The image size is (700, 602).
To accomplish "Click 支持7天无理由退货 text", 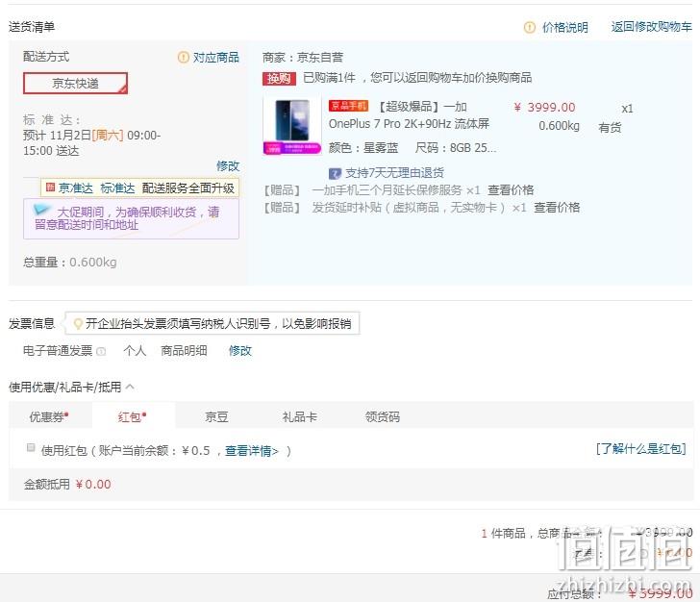I will [394, 173].
